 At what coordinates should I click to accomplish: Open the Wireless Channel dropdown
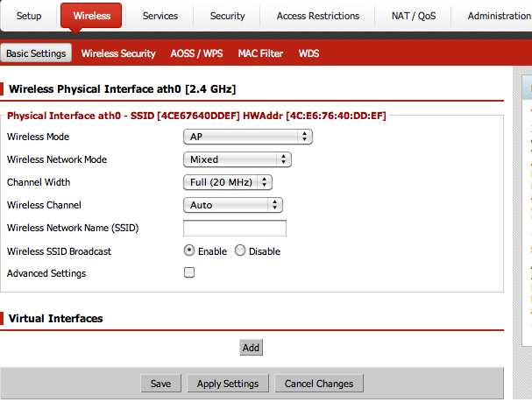[232, 205]
